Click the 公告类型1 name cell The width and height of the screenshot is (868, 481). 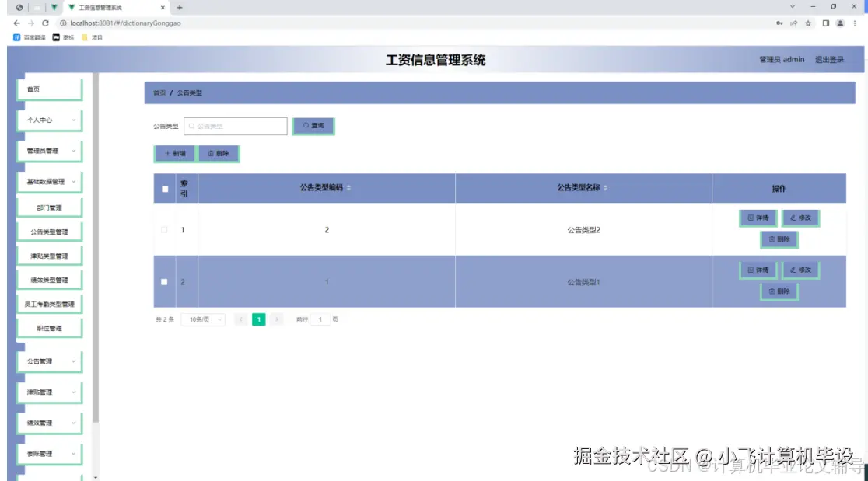tap(583, 282)
